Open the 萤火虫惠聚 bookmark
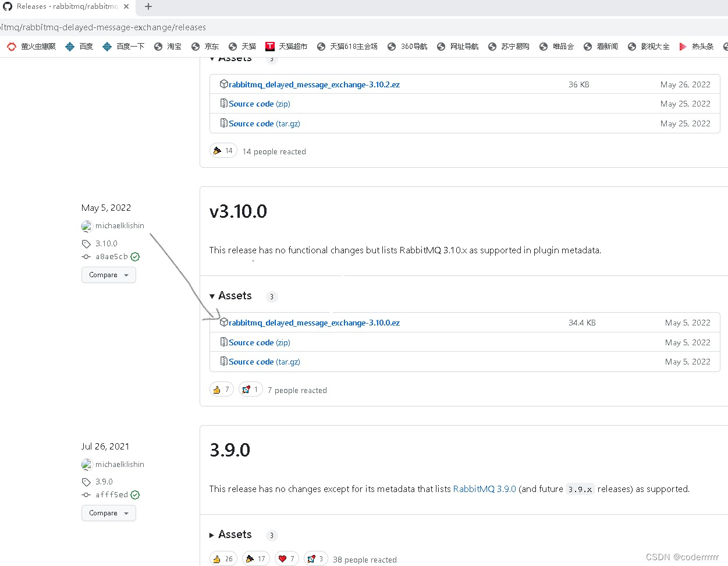Screen dimensions: 728x566 31,47
